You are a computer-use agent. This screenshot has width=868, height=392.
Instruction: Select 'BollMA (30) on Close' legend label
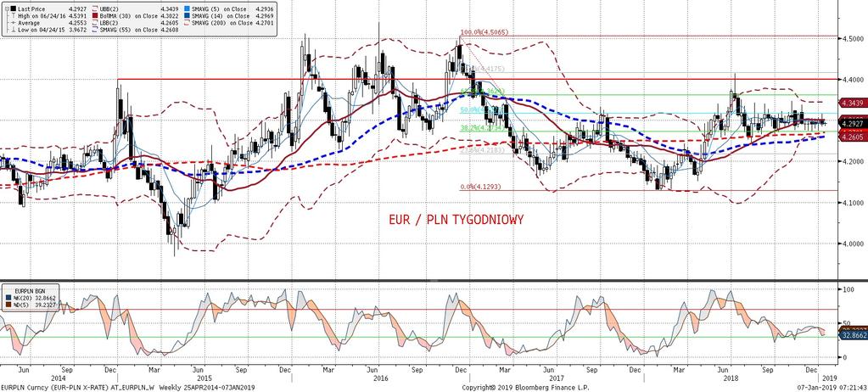tap(128, 16)
